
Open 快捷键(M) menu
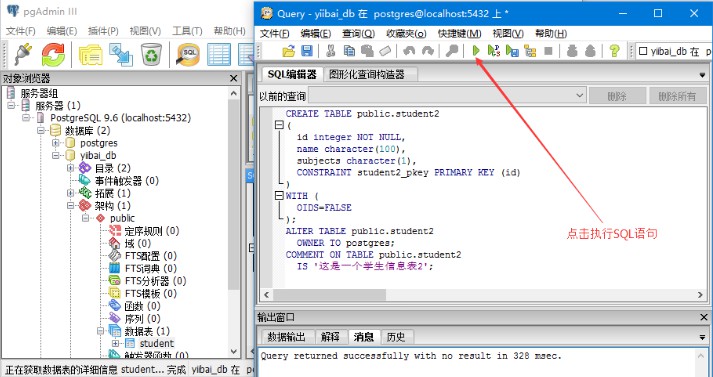click(x=459, y=33)
